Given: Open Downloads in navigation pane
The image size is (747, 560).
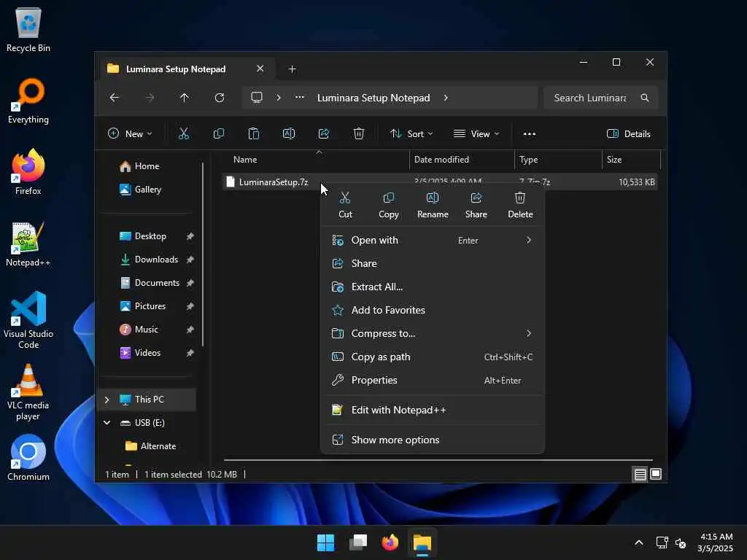Looking at the screenshot, I should tap(149, 260).
